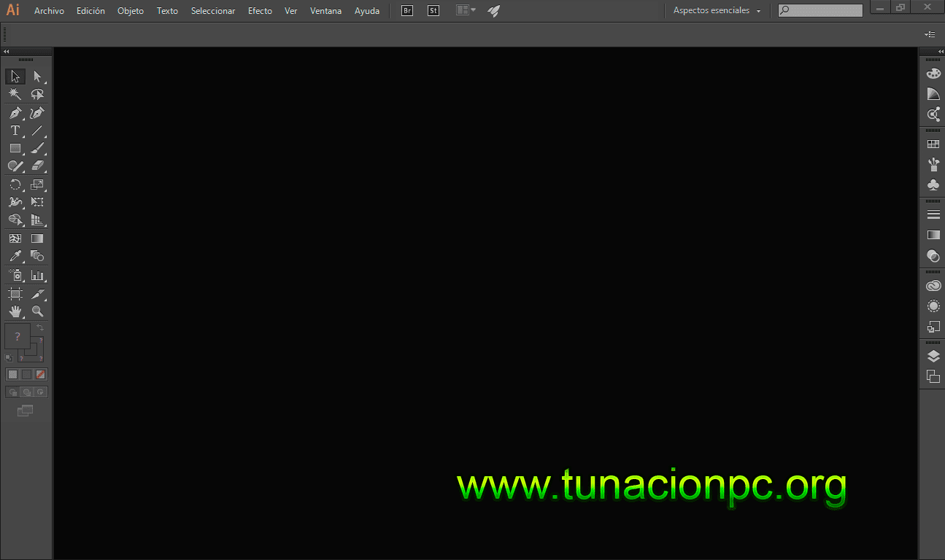Open Adobe Stock with the St button

433,11
